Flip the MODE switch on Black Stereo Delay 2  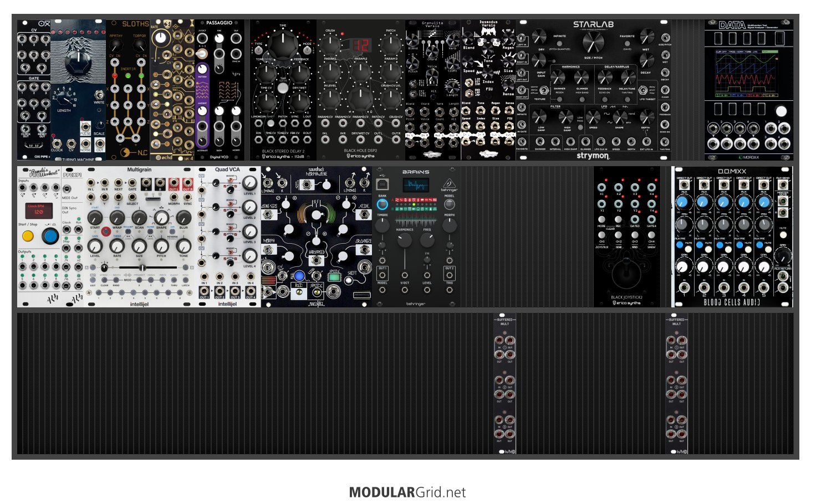pyautogui.click(x=307, y=51)
